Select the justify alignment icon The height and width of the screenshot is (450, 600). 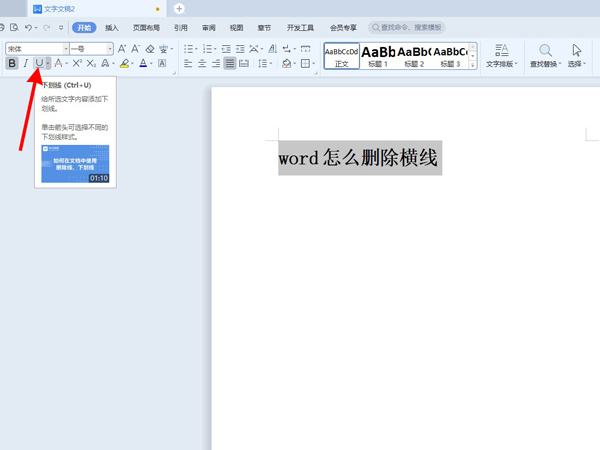point(230,64)
